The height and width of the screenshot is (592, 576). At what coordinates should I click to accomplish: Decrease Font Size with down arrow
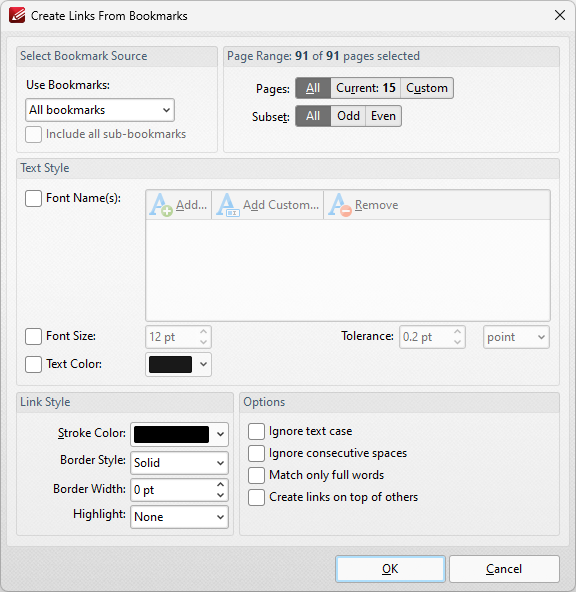[203, 342]
